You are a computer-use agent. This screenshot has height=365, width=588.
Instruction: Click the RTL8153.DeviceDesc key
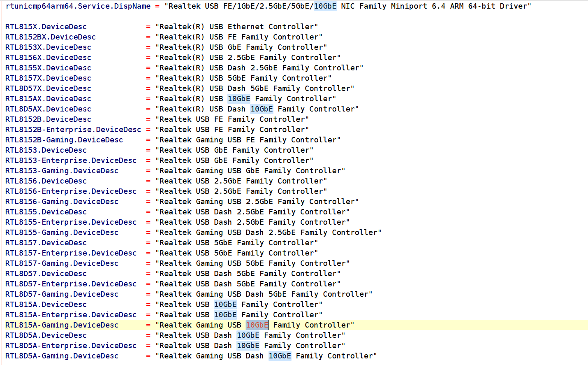46,150
